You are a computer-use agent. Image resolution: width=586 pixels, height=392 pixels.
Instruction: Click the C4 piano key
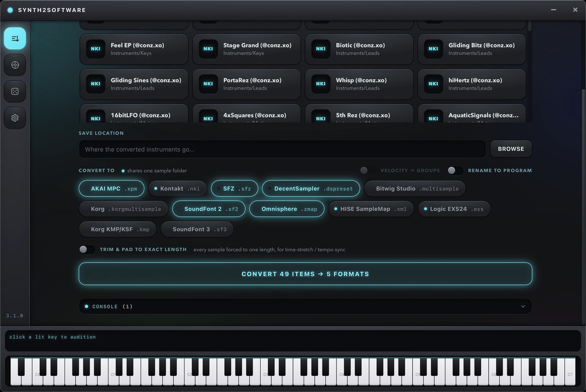342,371
